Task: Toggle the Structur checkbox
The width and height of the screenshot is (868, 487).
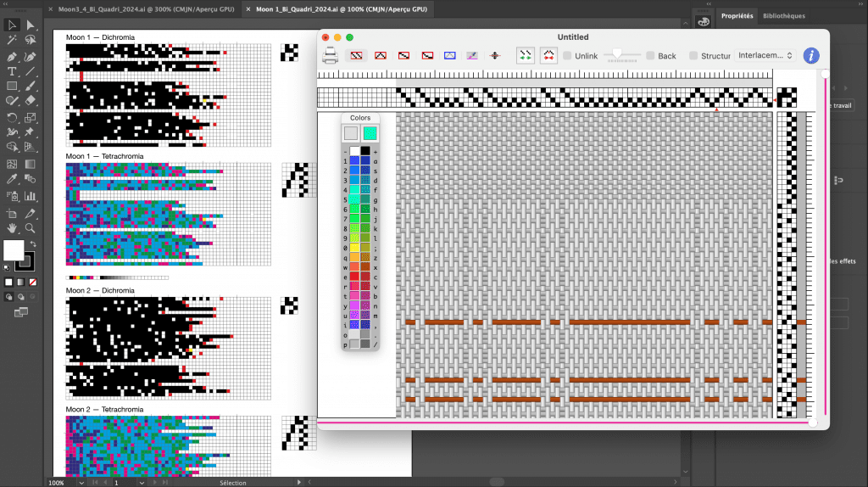Action: click(693, 56)
